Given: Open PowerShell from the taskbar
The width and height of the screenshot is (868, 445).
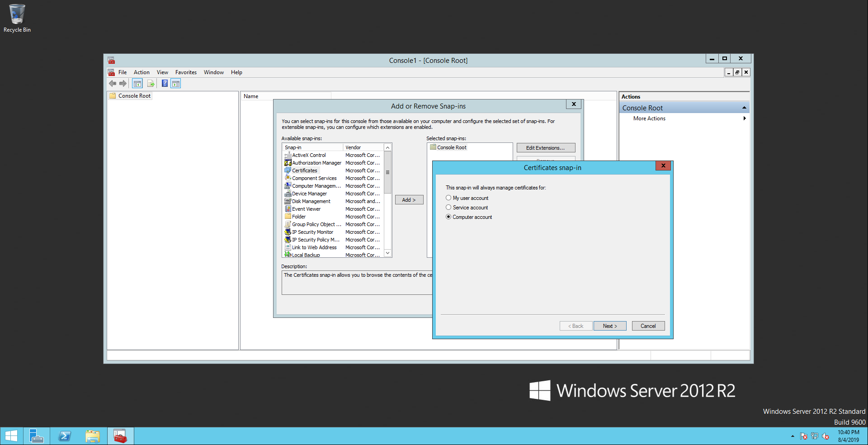Looking at the screenshot, I should (65, 436).
